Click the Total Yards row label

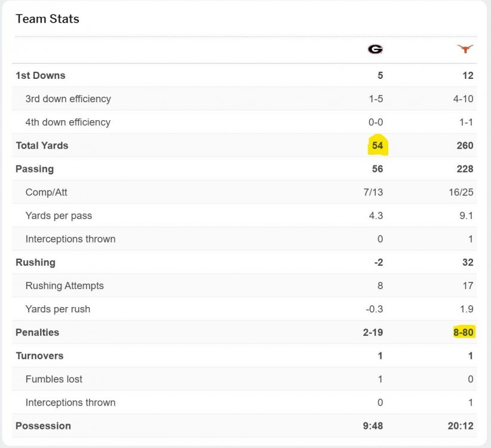pyautogui.click(x=42, y=146)
